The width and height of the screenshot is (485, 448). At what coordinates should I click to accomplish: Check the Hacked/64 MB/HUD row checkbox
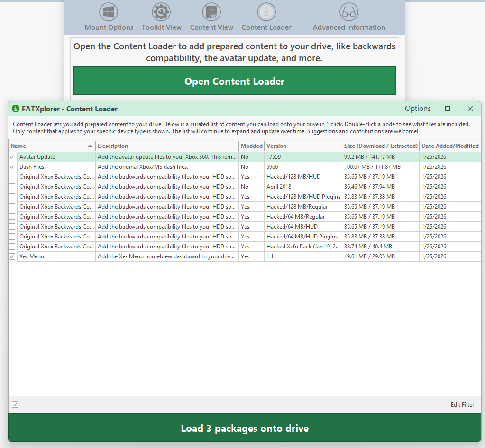tap(12, 227)
